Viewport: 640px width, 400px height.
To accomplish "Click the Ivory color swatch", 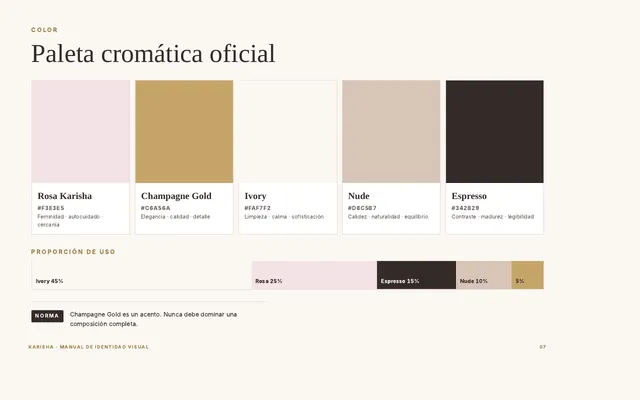I will coord(288,131).
